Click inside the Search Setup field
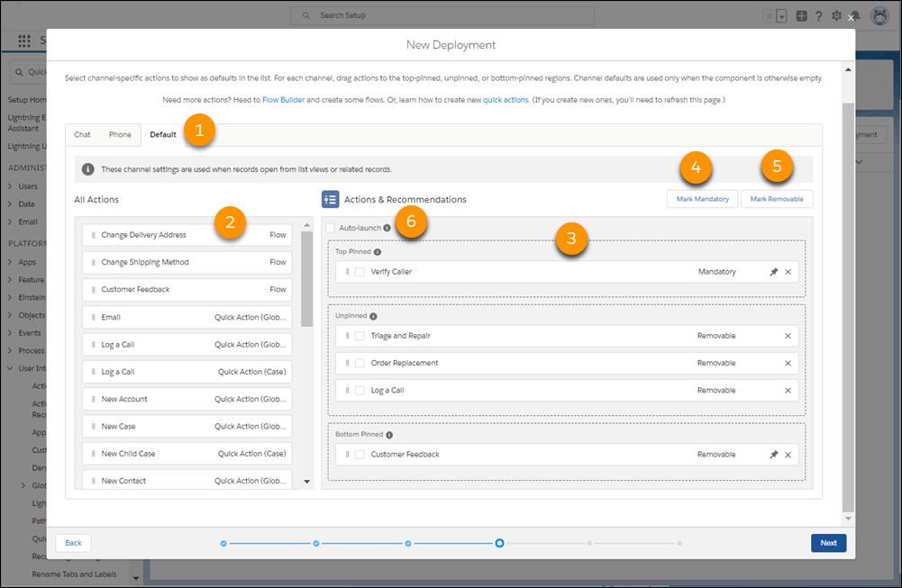Image resolution: width=902 pixels, height=588 pixels. (x=442, y=15)
